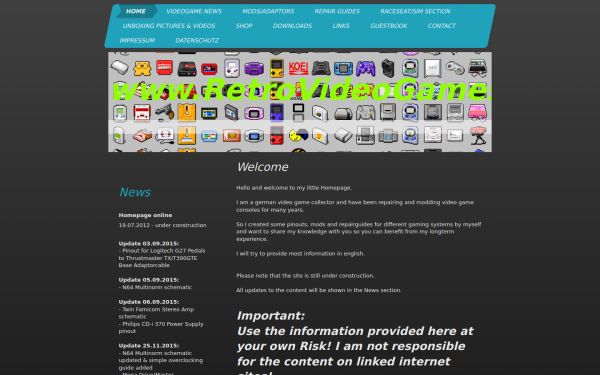Click the "Welcome" heading
This screenshot has height=375, width=600.
tap(262, 167)
